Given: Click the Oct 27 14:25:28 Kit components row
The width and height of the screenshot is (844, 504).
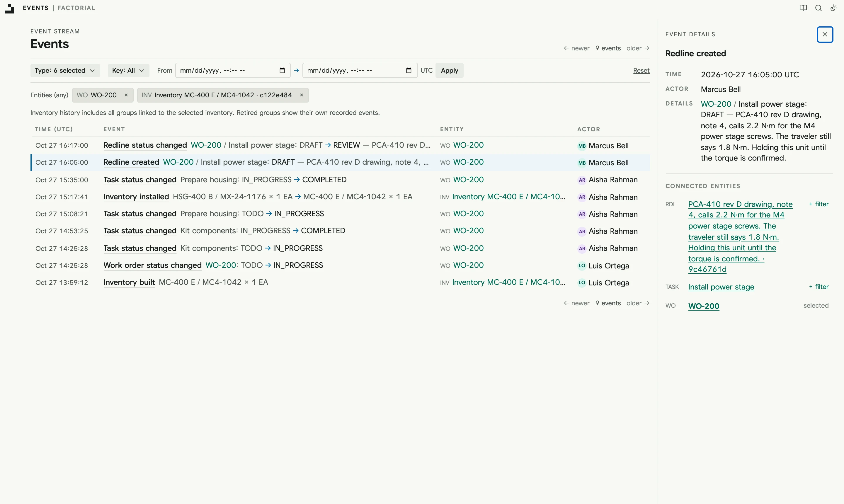Looking at the screenshot, I should pos(340,248).
